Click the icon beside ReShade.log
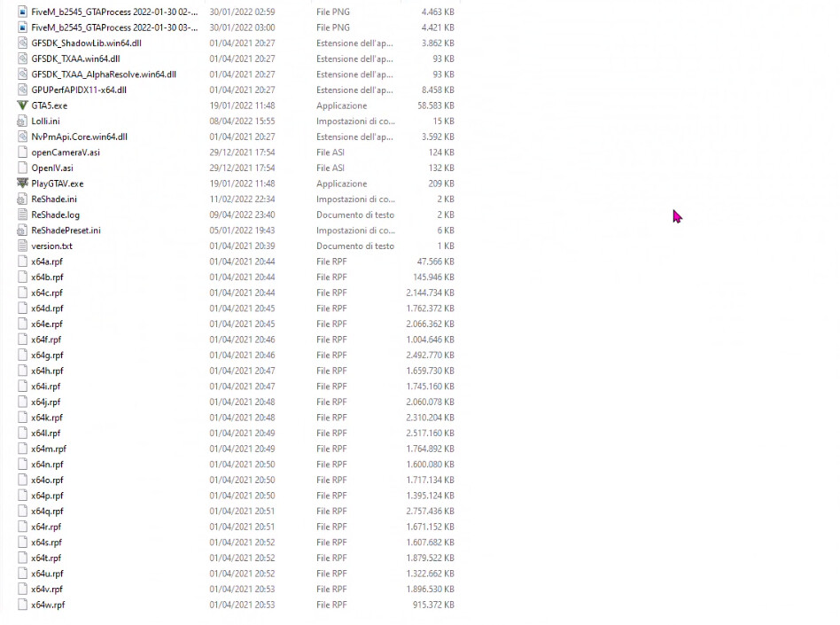The width and height of the screenshot is (840, 625). pyautogui.click(x=22, y=215)
